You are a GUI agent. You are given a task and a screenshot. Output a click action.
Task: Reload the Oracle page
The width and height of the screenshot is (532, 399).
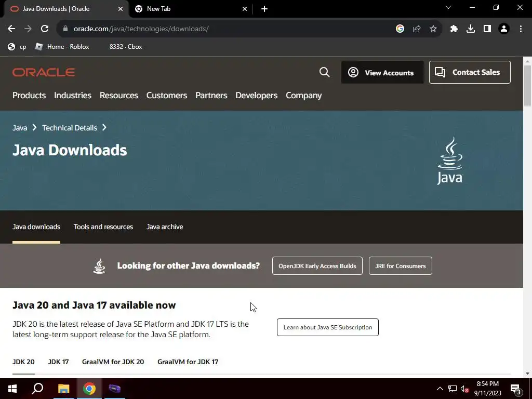point(45,29)
